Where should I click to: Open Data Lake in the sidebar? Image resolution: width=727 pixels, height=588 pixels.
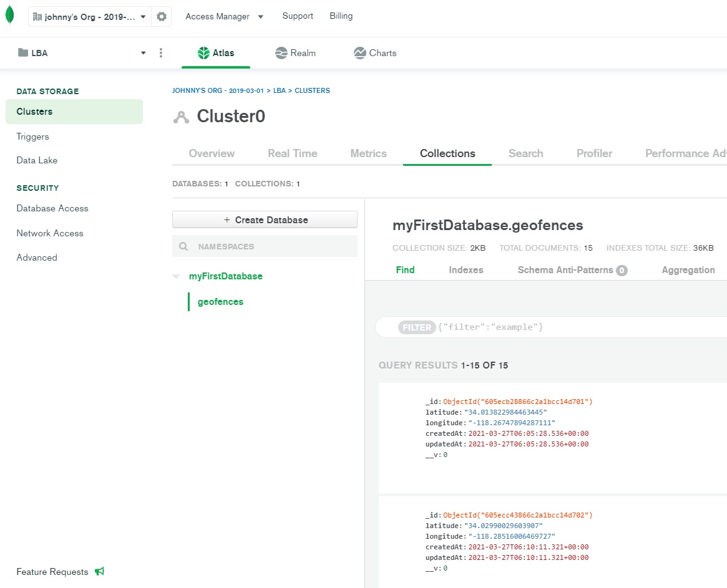coord(37,160)
